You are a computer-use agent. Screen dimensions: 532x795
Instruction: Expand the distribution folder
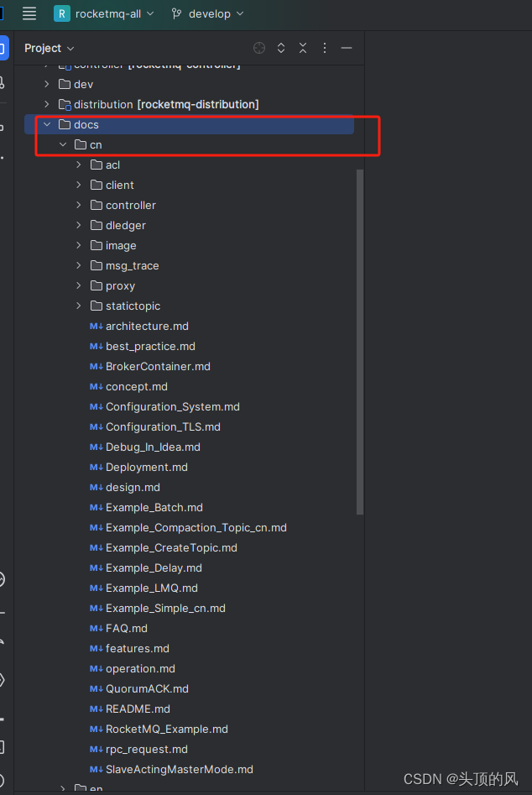pyautogui.click(x=47, y=104)
